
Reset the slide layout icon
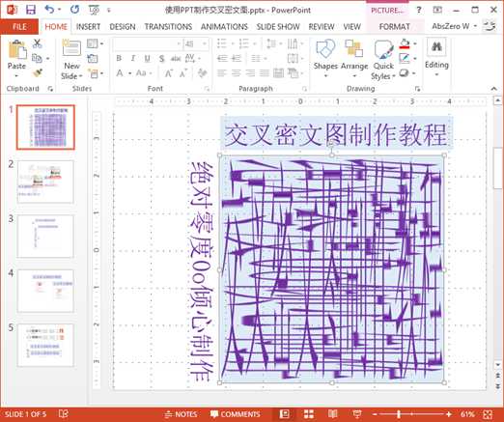(93, 59)
